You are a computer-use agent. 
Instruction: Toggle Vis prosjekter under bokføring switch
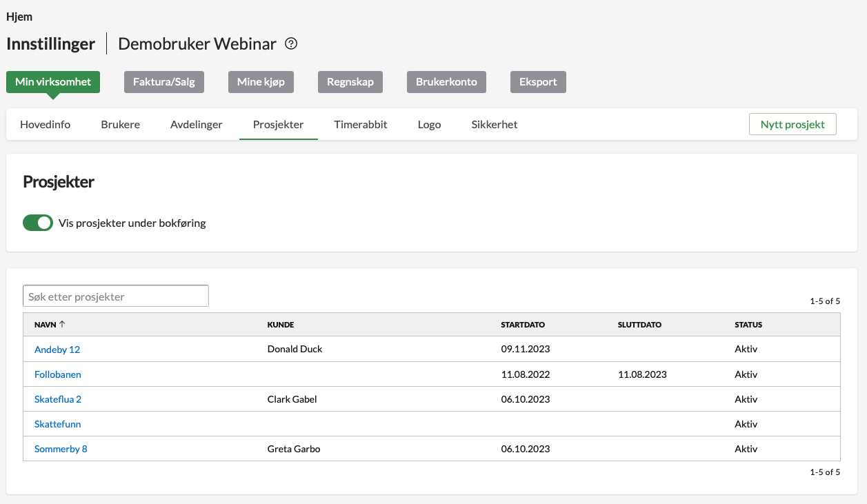coord(38,223)
